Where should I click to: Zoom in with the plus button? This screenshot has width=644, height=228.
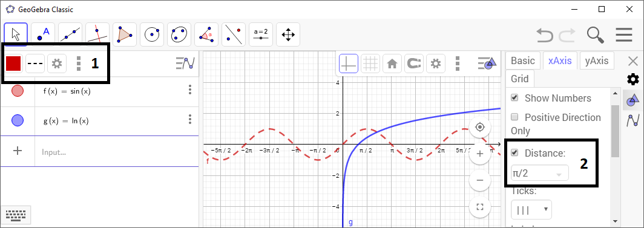point(480,154)
